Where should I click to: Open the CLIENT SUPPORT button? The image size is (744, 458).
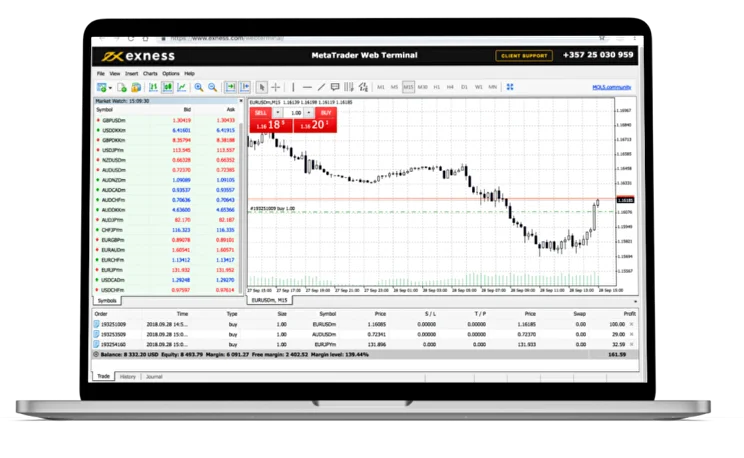click(x=524, y=56)
